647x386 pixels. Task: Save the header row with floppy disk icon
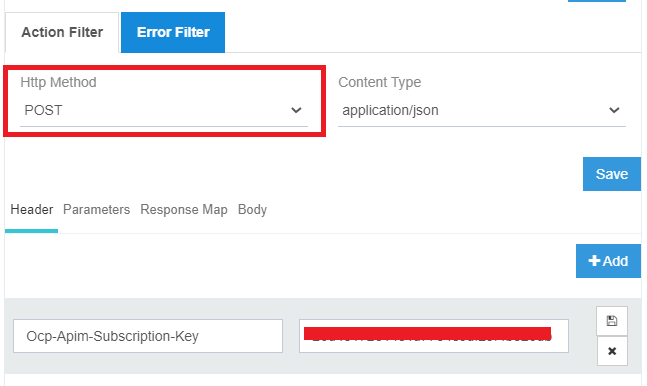pyautogui.click(x=612, y=321)
